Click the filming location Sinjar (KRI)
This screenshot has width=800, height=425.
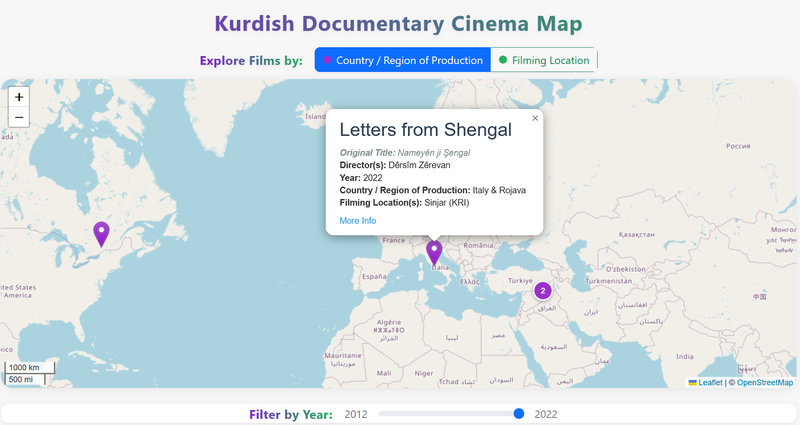pos(446,203)
